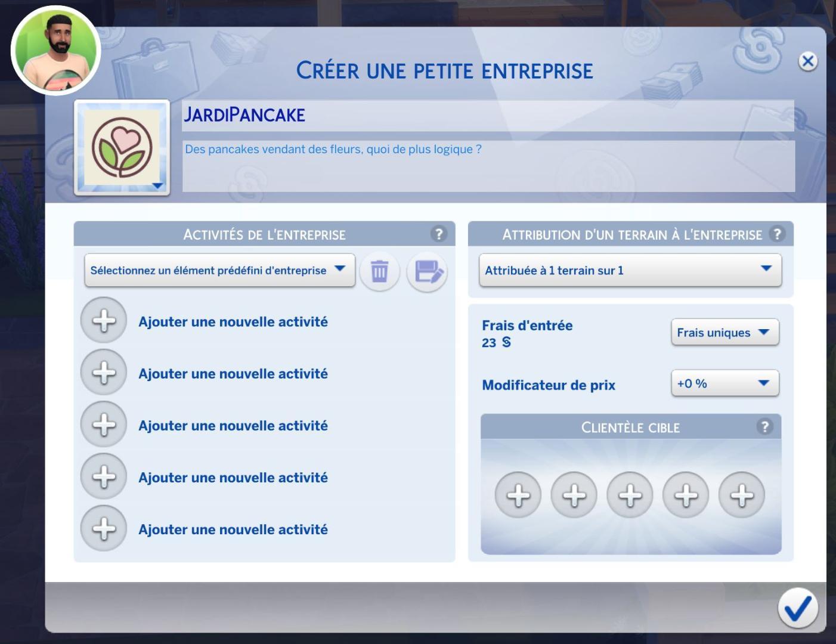Open the help icon for Attribution d'un terrain
The image size is (836, 644).
776,234
